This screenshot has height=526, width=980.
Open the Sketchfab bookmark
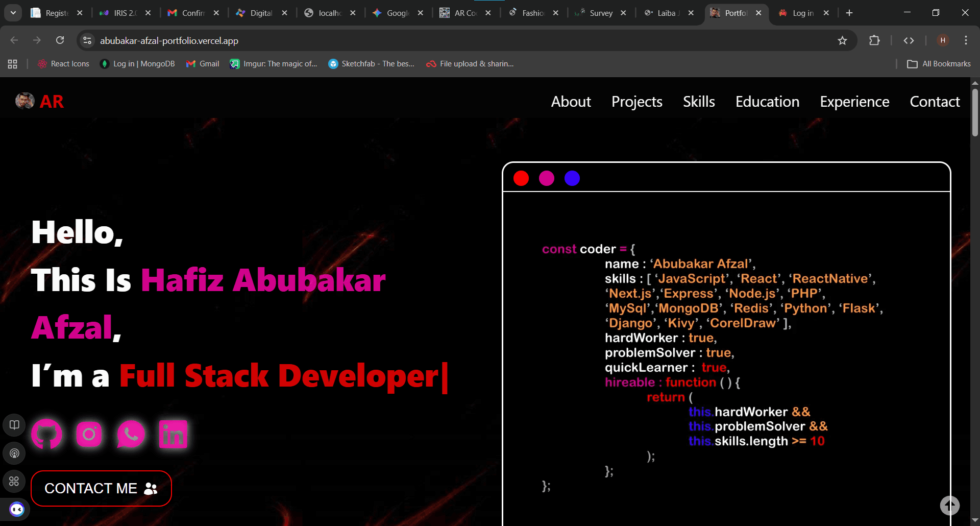372,64
